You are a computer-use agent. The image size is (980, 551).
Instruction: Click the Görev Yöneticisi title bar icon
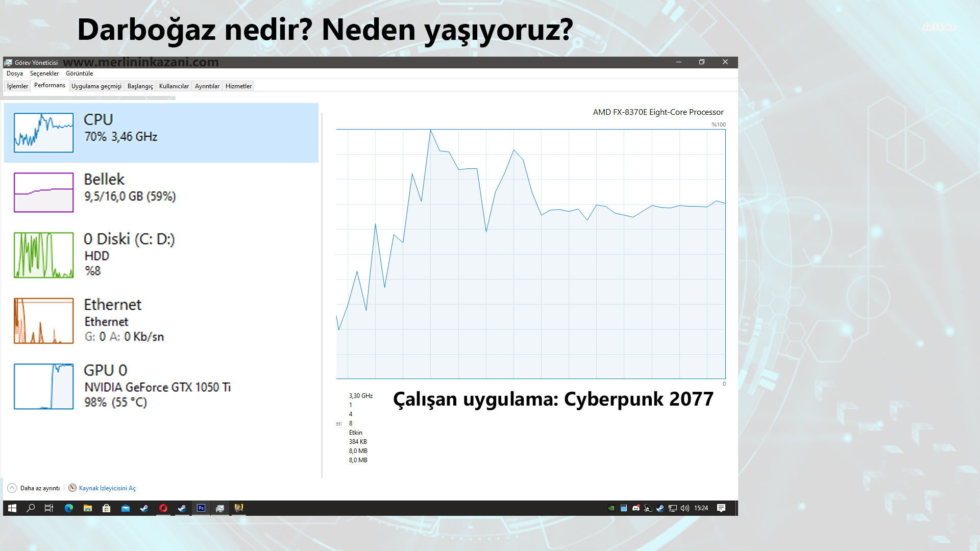pyautogui.click(x=8, y=62)
